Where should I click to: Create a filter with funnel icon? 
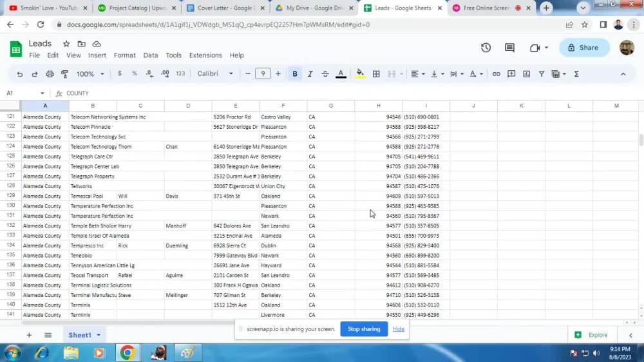pyautogui.click(x=542, y=74)
